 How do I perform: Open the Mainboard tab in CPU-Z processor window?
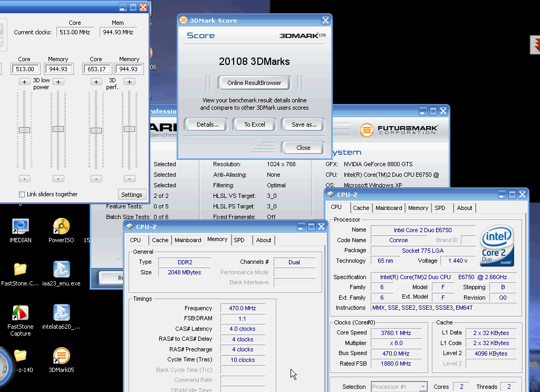[x=389, y=208]
